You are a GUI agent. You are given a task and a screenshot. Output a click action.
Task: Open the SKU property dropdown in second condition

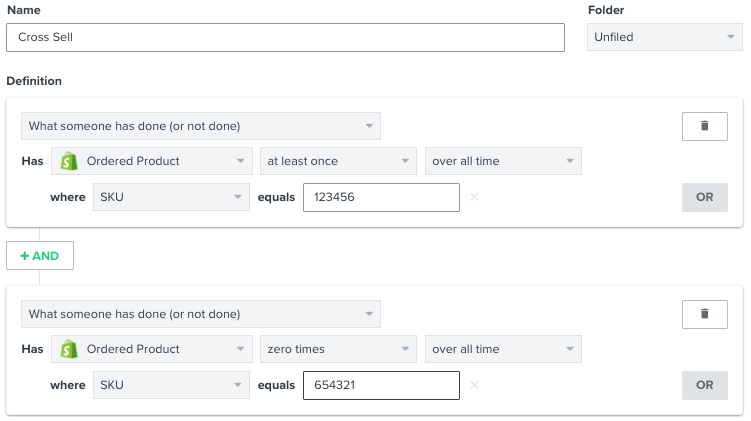point(171,385)
